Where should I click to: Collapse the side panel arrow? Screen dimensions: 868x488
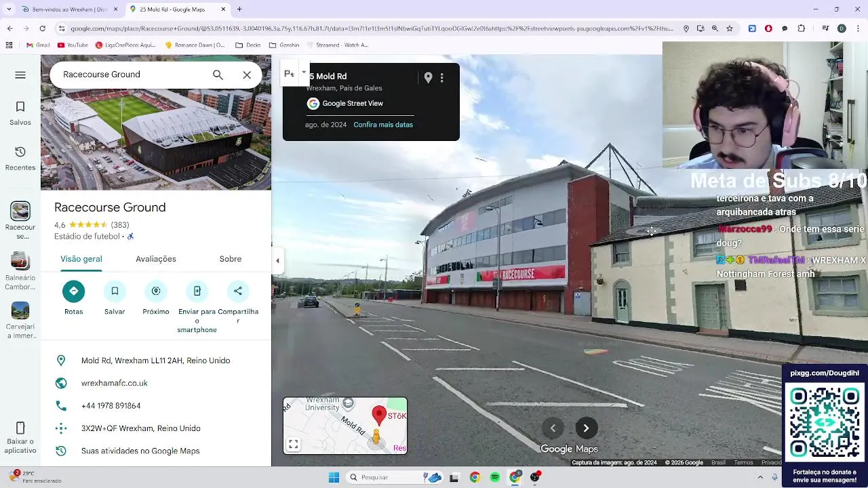pyautogui.click(x=277, y=260)
